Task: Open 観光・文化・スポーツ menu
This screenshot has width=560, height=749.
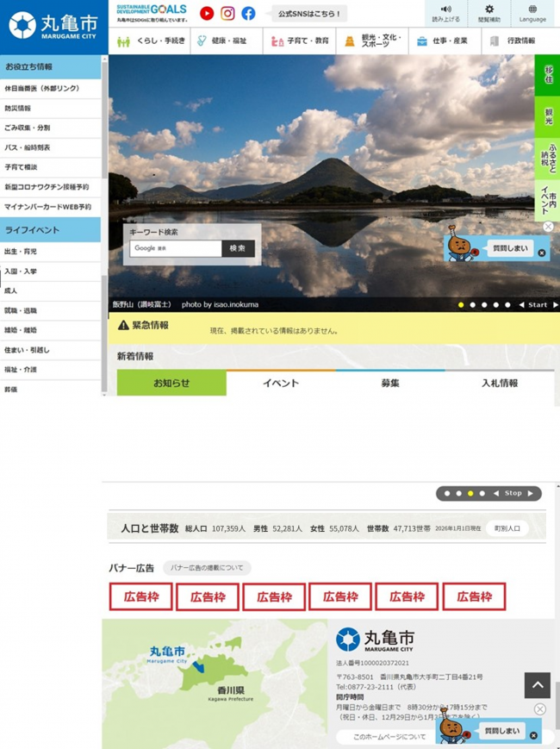Action: click(x=372, y=41)
